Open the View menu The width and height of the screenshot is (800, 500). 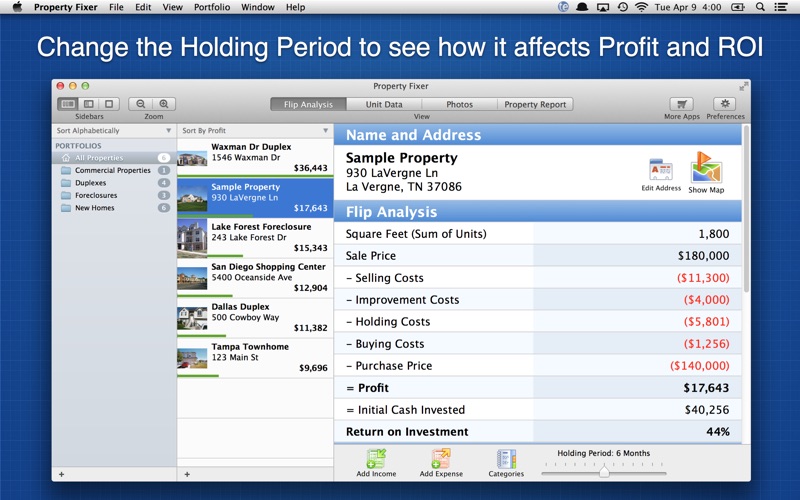(172, 7)
